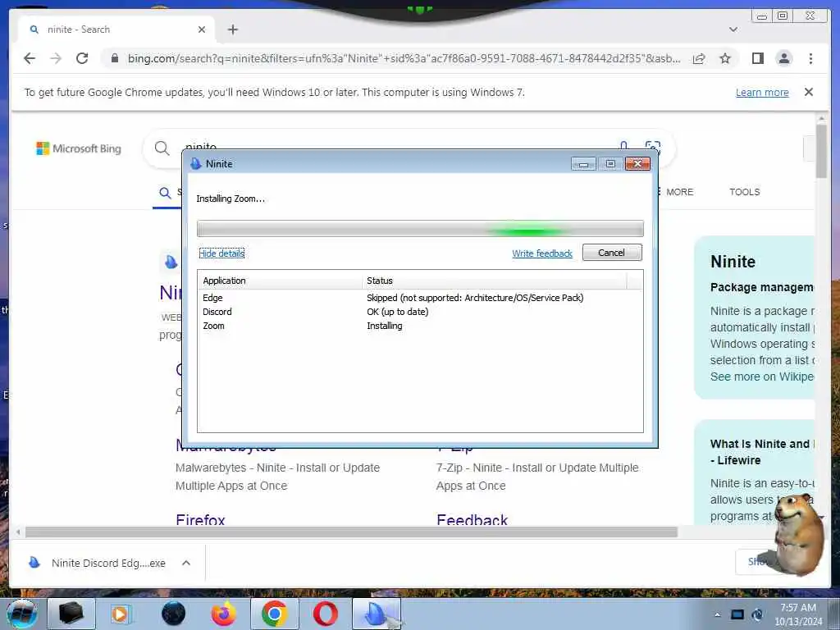Image resolution: width=840 pixels, height=630 pixels.
Task: Open the dark globe browser taskbar icon
Action: (x=173, y=614)
